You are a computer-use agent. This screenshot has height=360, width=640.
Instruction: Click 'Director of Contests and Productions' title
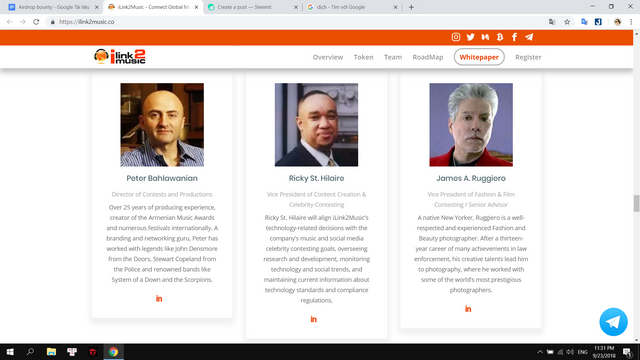coord(162,194)
